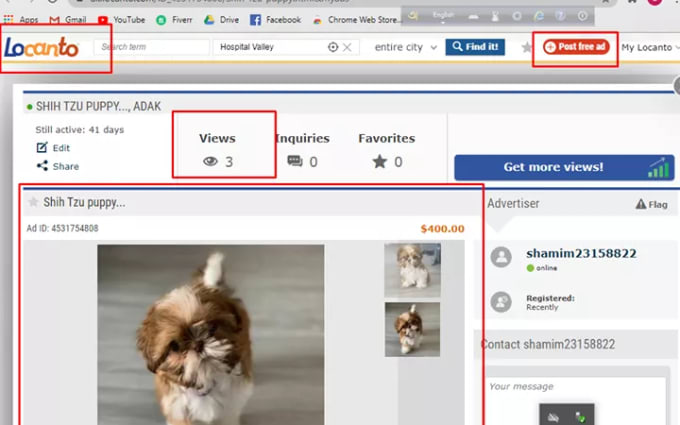Click the Favorites star counter icon
The image size is (680, 425).
tap(379, 161)
